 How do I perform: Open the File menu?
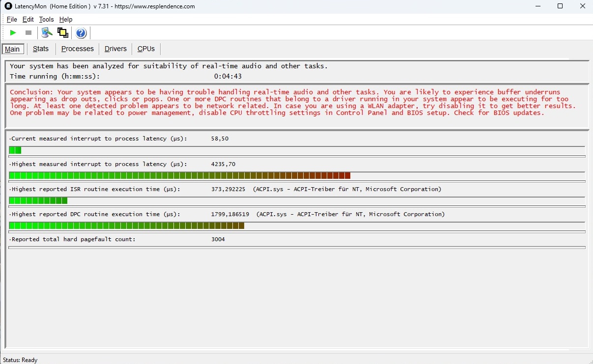pyautogui.click(x=12, y=20)
